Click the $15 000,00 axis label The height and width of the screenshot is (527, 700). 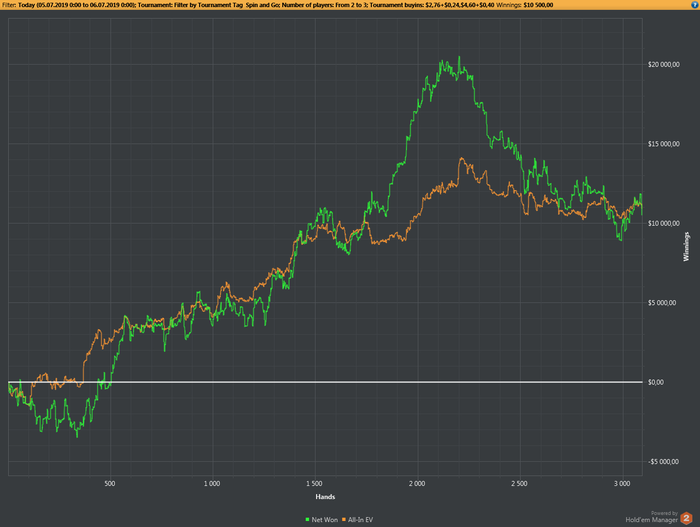tap(663, 144)
